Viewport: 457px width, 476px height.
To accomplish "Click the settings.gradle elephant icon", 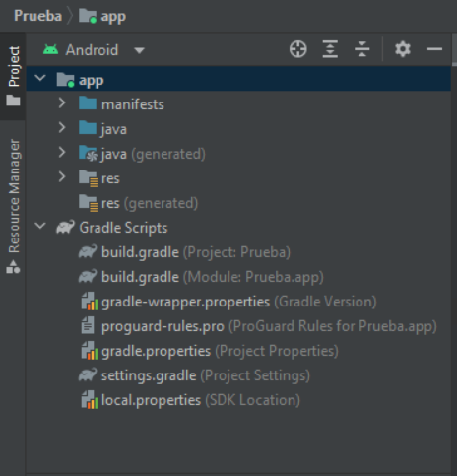I will [88, 374].
